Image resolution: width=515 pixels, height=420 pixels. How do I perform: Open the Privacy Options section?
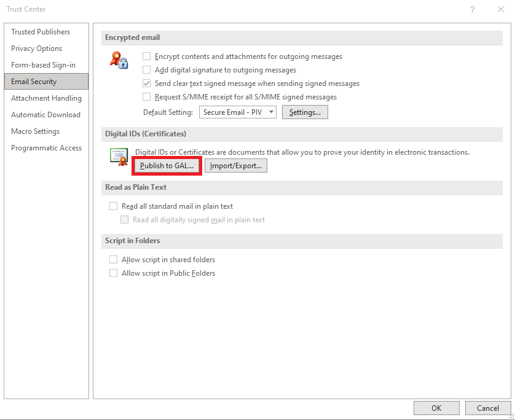click(36, 49)
